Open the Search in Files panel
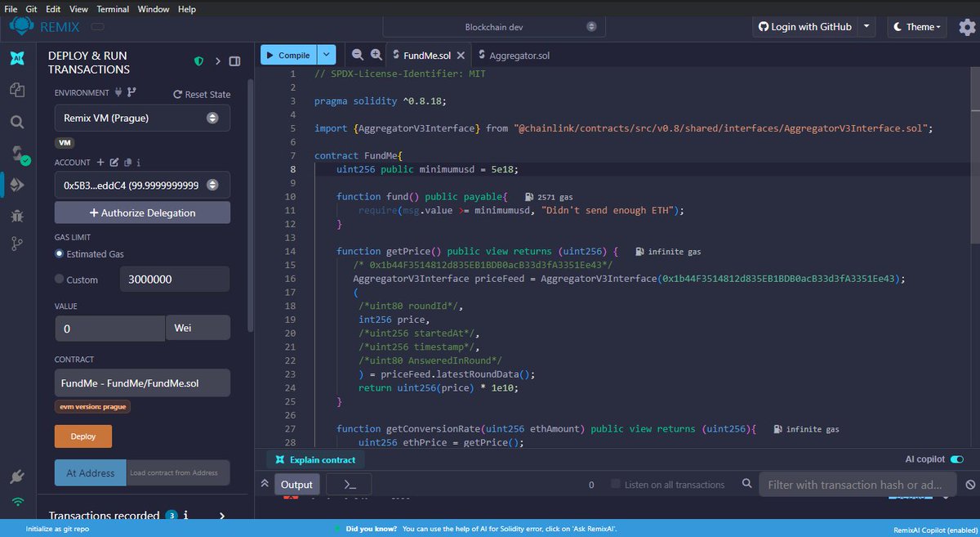The image size is (980, 537). (17, 123)
